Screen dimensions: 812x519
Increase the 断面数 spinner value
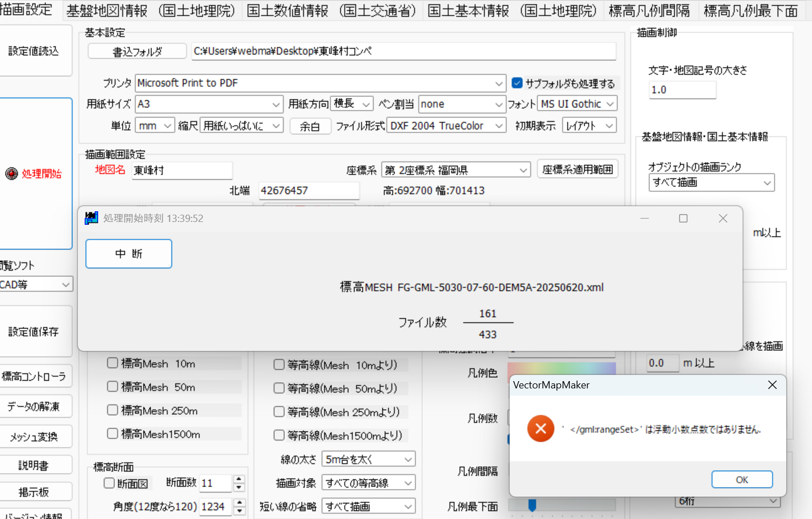(x=239, y=479)
